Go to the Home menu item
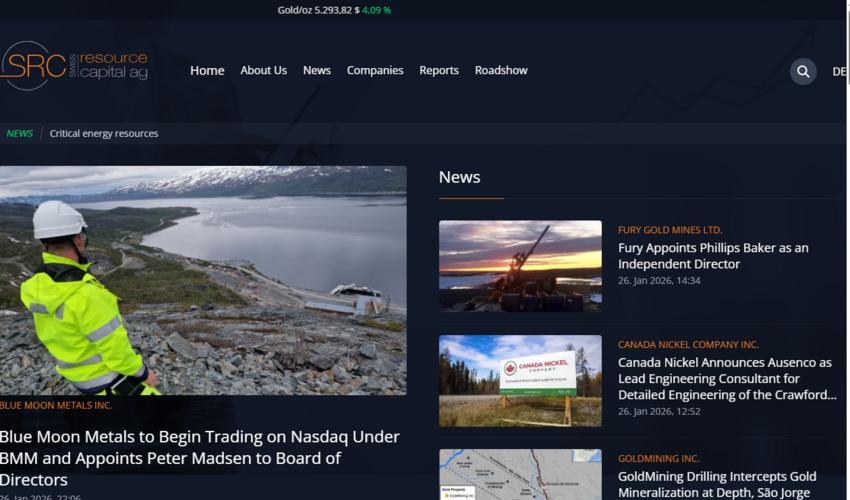The image size is (850, 500). (x=207, y=70)
